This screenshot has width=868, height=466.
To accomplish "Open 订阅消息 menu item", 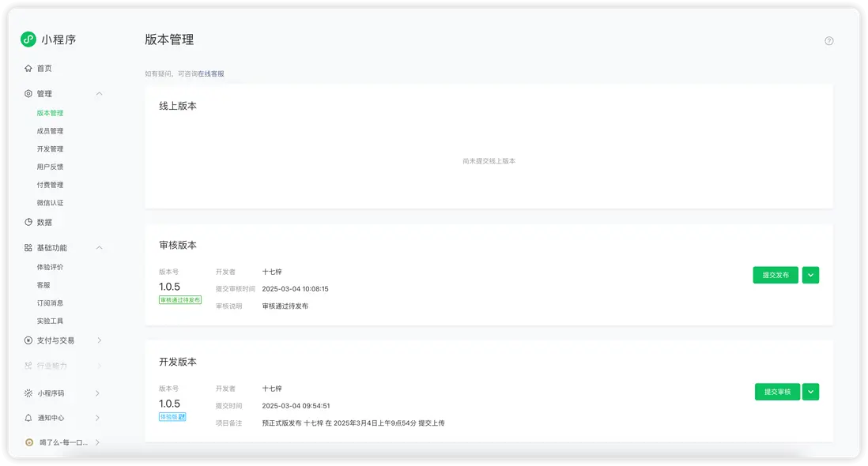I will 50,303.
